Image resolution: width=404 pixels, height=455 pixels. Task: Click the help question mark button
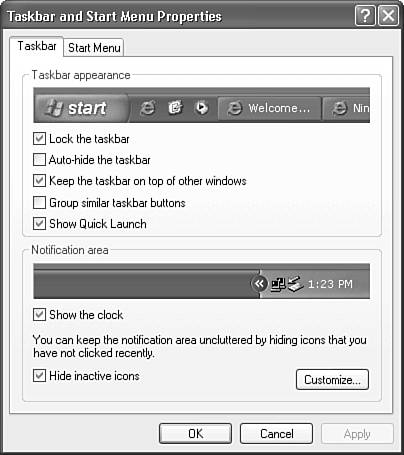[x=365, y=15]
